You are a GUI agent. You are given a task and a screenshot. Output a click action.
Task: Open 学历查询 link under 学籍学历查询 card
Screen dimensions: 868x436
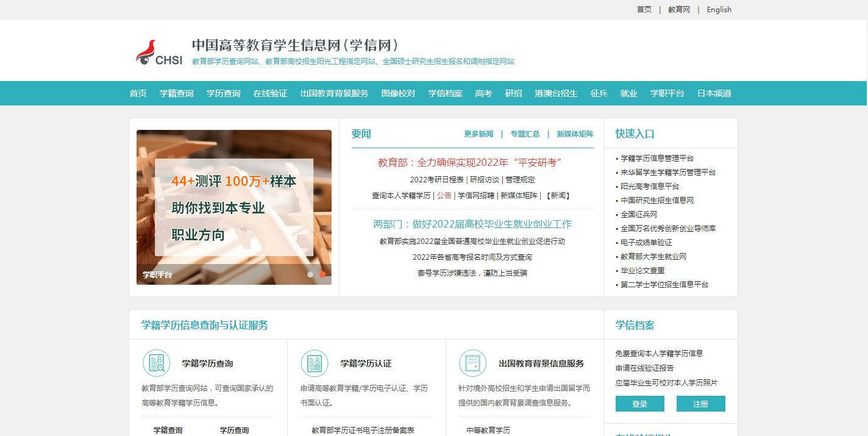tap(234, 430)
